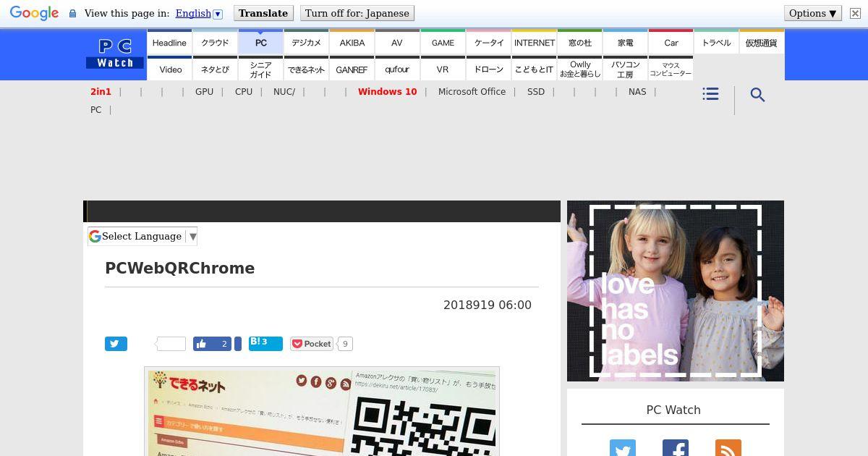Click the SSD topic link
This screenshot has width=868, height=456.
click(x=536, y=92)
